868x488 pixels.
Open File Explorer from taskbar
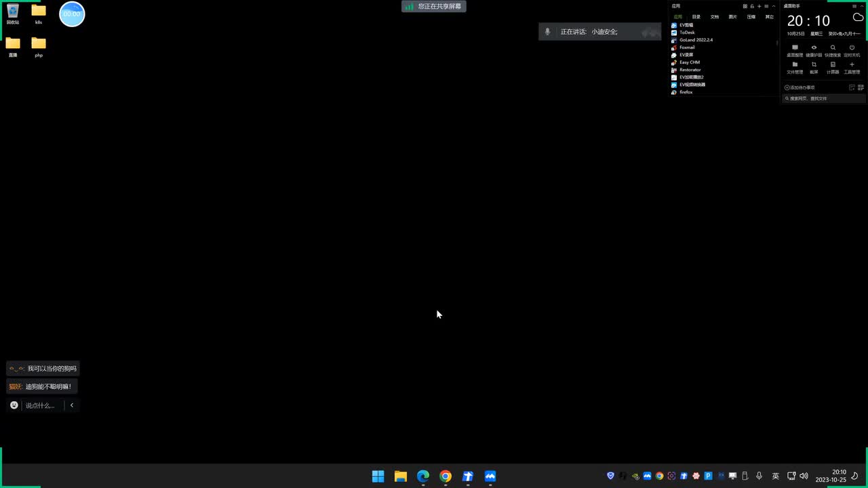(401, 476)
